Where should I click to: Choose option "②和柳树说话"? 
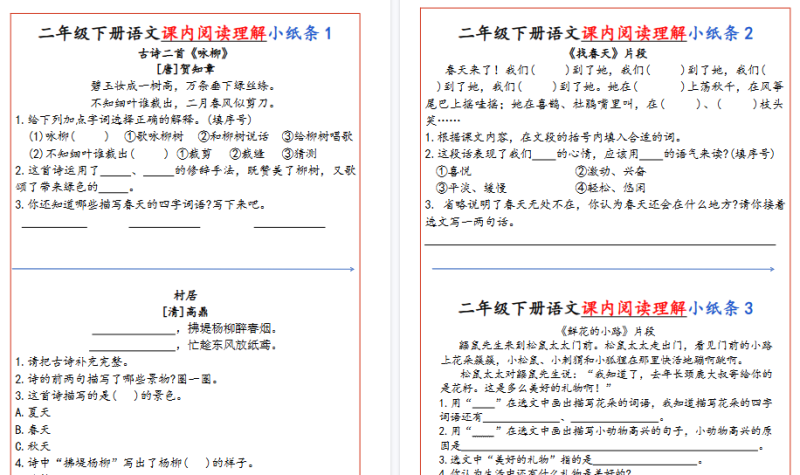coord(233,136)
